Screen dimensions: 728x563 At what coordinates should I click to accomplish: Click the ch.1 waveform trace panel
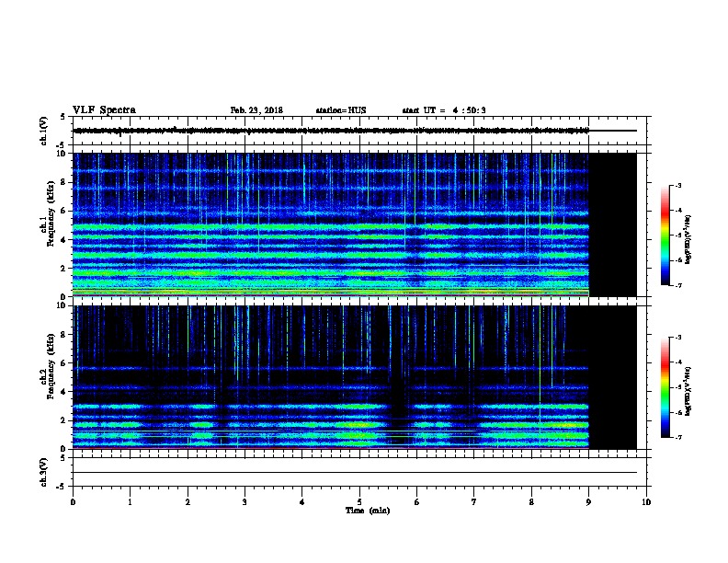(359, 131)
